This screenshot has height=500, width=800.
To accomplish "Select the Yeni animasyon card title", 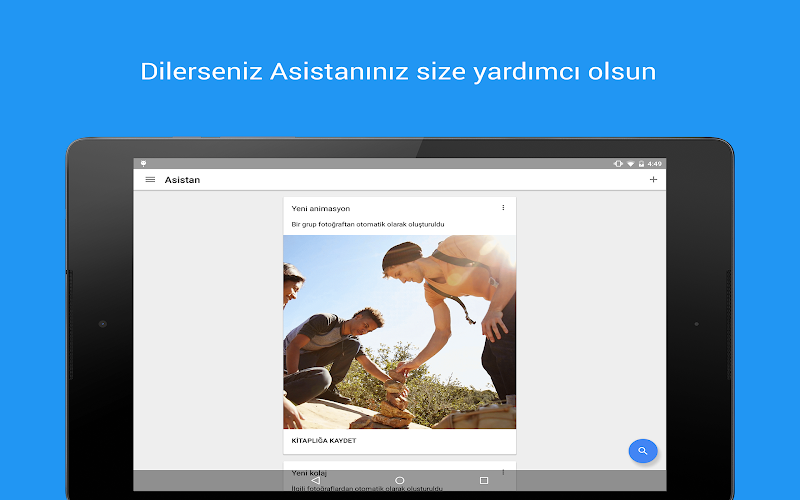I will [x=320, y=209].
